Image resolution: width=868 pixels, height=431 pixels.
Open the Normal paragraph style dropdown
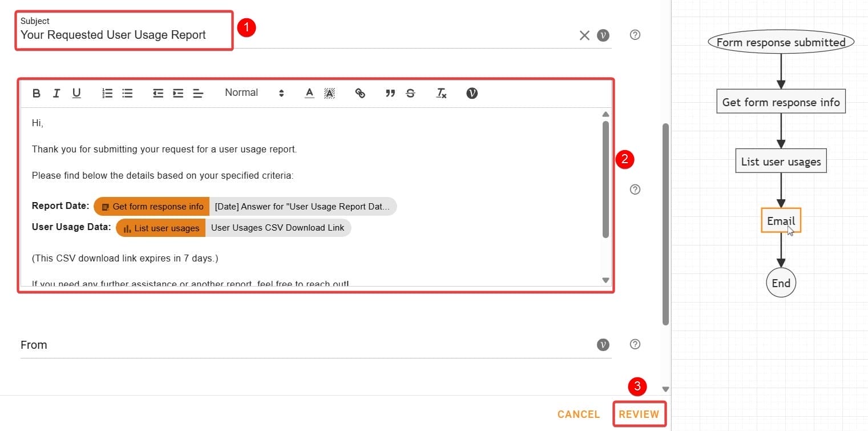[241, 92]
